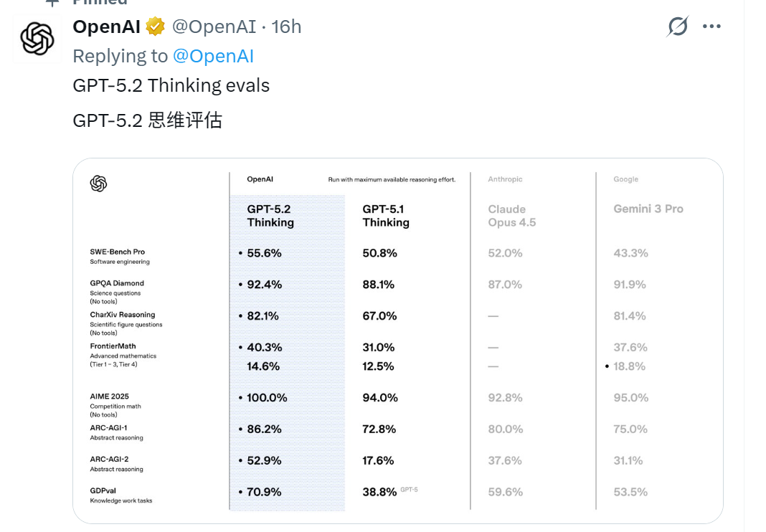The image size is (766, 532).
Task: Summarize this post with the Grok icon
Action: pos(676,26)
